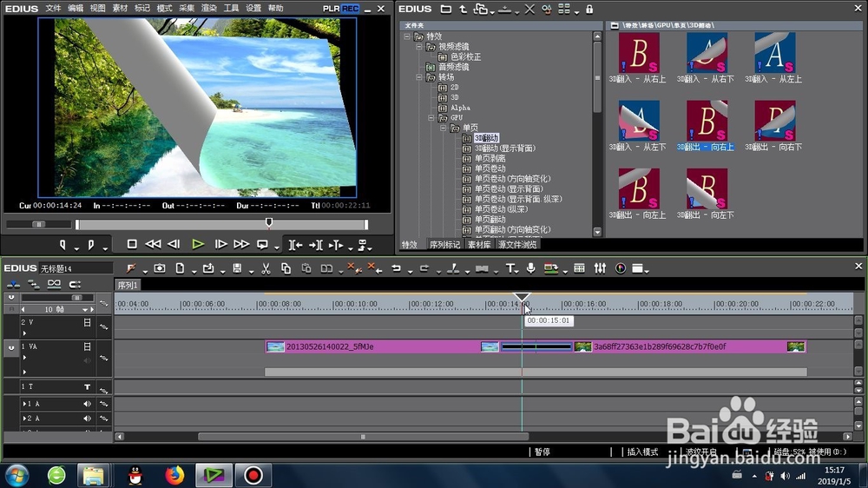The image size is (868, 488).
Task: Open the 渲染 menu
Action: [208, 9]
